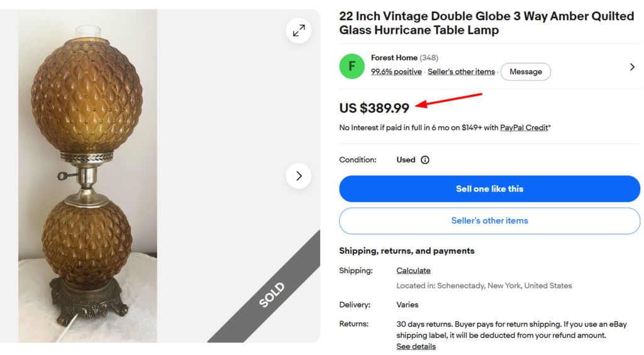The height and width of the screenshot is (355, 644).
Task: Click the Shipping, returns, and payments heading
Action: pyautogui.click(x=407, y=251)
